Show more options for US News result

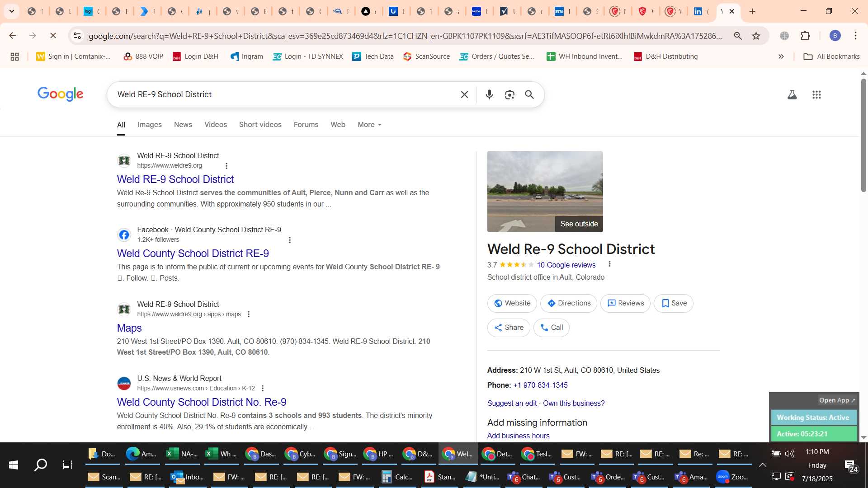(x=263, y=388)
